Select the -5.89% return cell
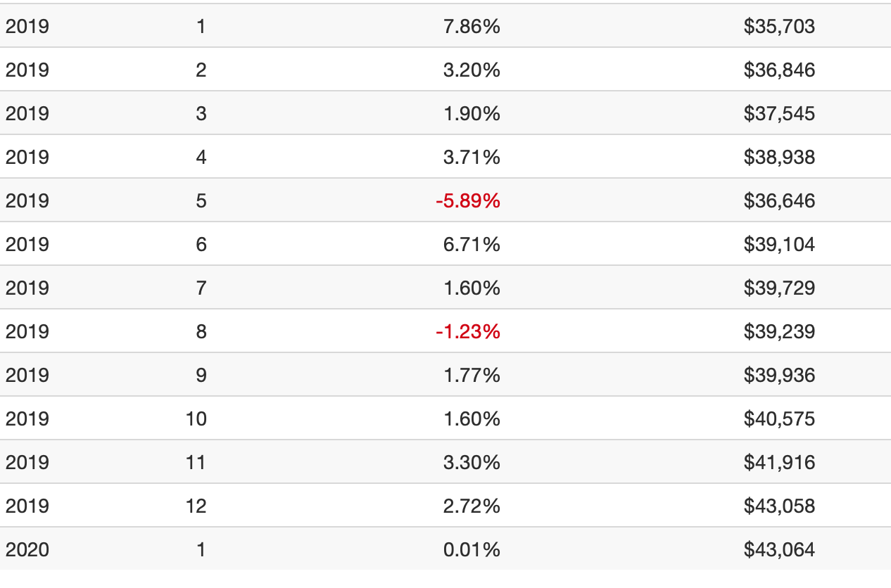 467,200
